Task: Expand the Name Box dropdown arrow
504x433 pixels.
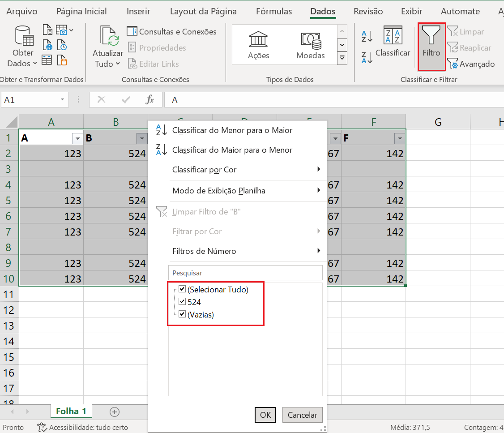Action: [62, 100]
